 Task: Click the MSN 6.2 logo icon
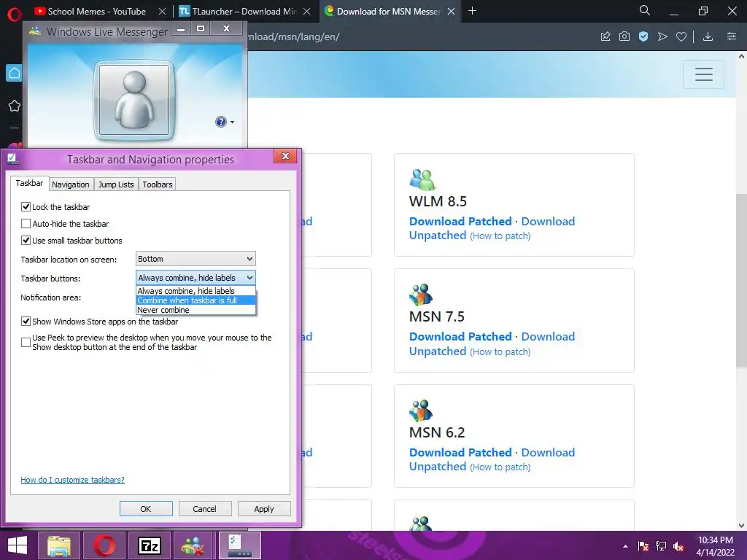click(421, 411)
